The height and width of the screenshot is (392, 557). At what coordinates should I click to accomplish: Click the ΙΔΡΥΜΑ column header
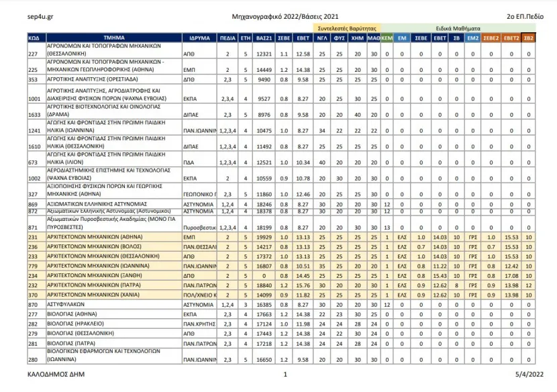click(199, 38)
